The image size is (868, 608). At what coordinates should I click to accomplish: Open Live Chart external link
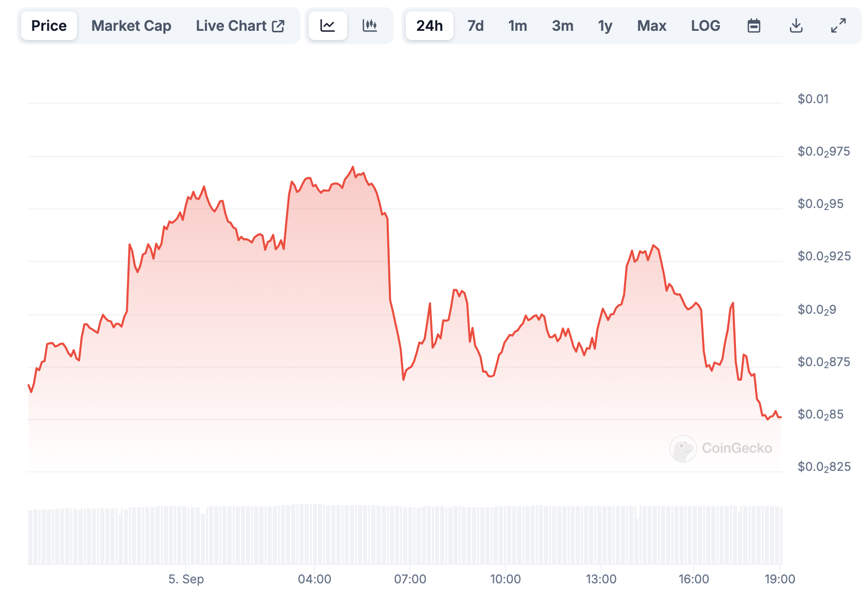240,26
